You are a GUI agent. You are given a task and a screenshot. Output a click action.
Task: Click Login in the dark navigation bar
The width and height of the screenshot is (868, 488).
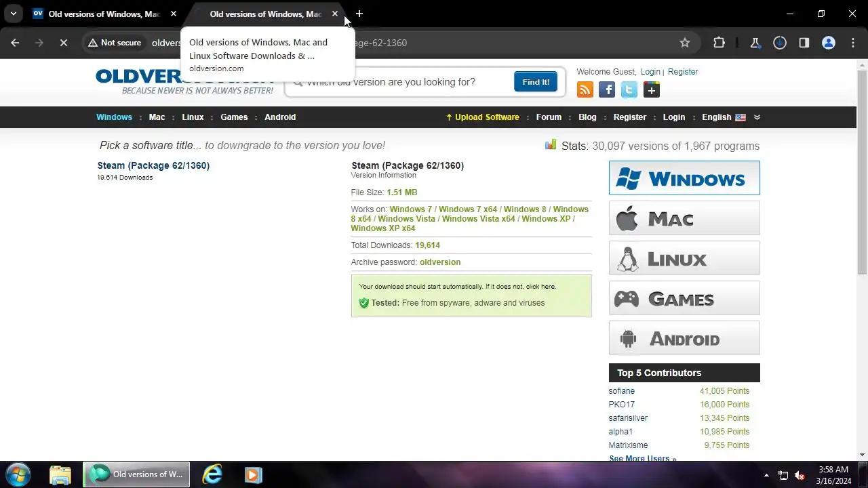[674, 117]
